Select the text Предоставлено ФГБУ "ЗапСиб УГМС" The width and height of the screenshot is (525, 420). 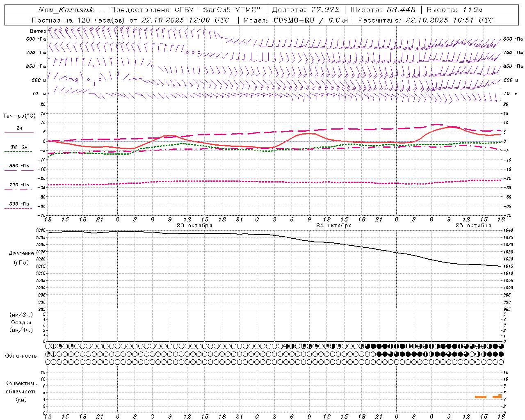185,10
